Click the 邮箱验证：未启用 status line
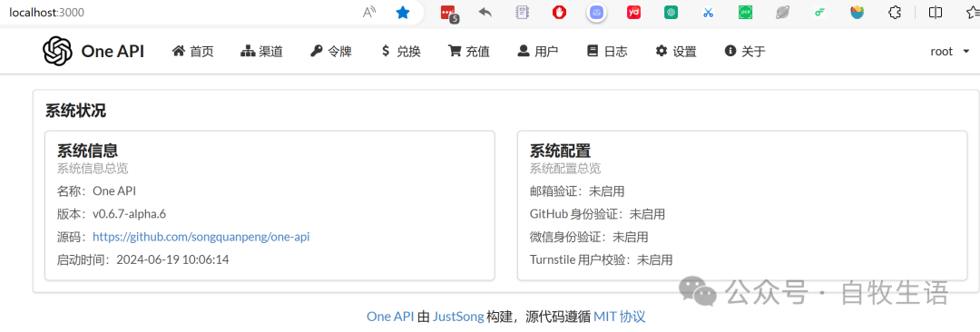 (577, 190)
